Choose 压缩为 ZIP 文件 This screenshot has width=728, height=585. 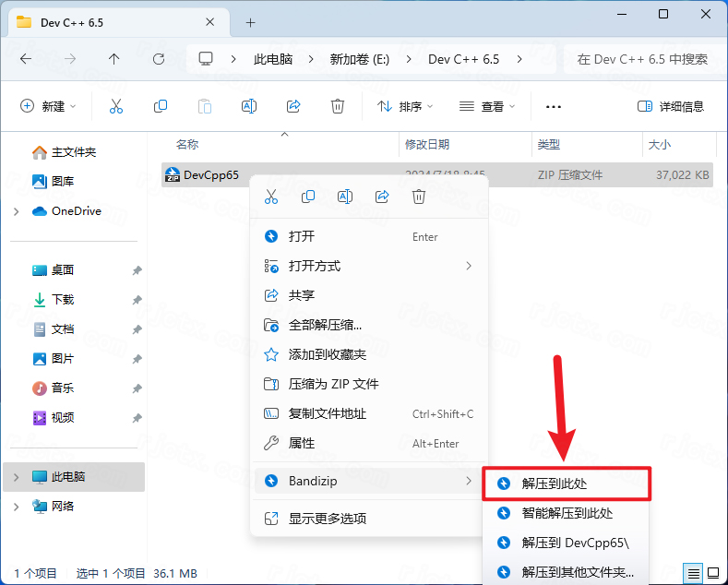[x=369, y=384]
